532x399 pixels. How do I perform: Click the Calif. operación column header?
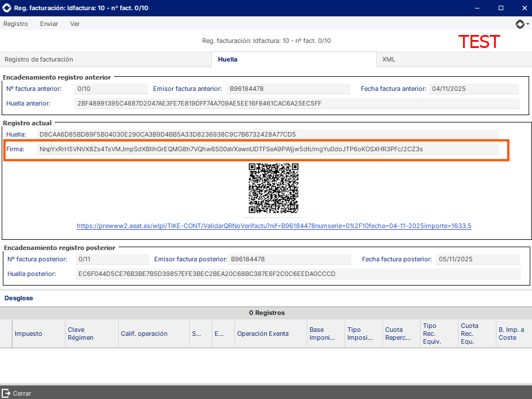click(154, 334)
